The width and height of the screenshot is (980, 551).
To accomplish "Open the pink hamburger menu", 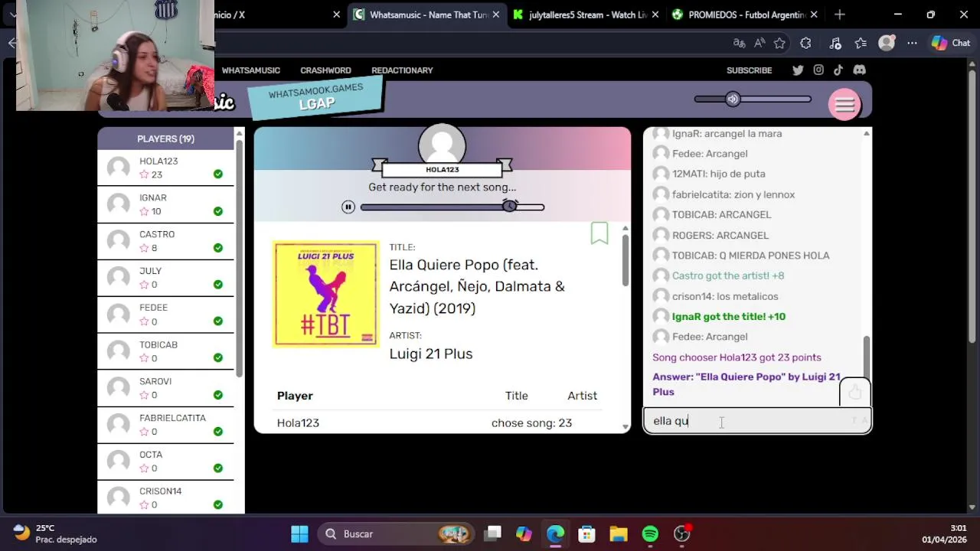I will [844, 105].
